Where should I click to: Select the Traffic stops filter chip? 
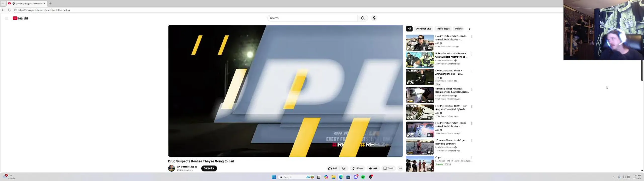tap(443, 29)
